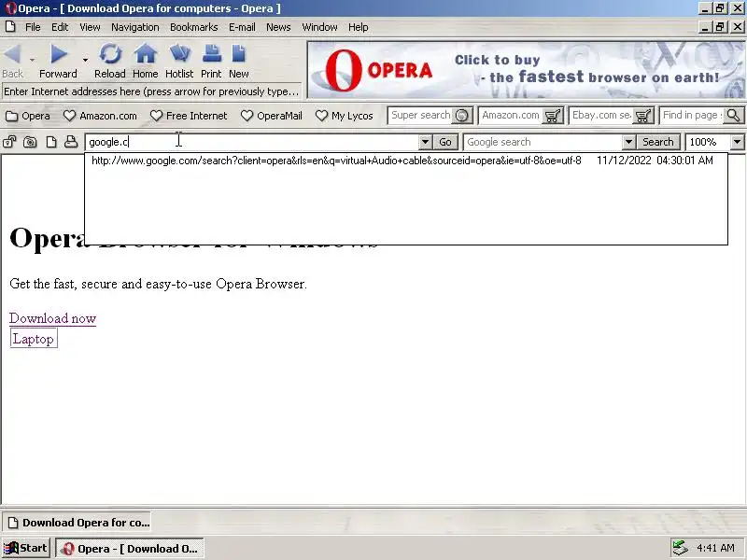Click the 4:41 AM clock
747x560 pixels.
click(x=715, y=549)
